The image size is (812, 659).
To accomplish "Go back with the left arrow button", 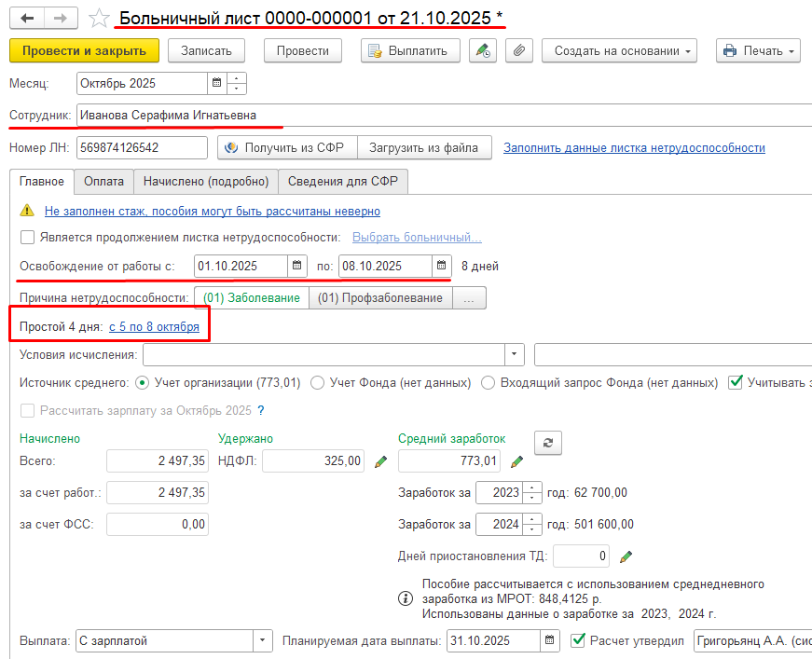I will (27, 18).
